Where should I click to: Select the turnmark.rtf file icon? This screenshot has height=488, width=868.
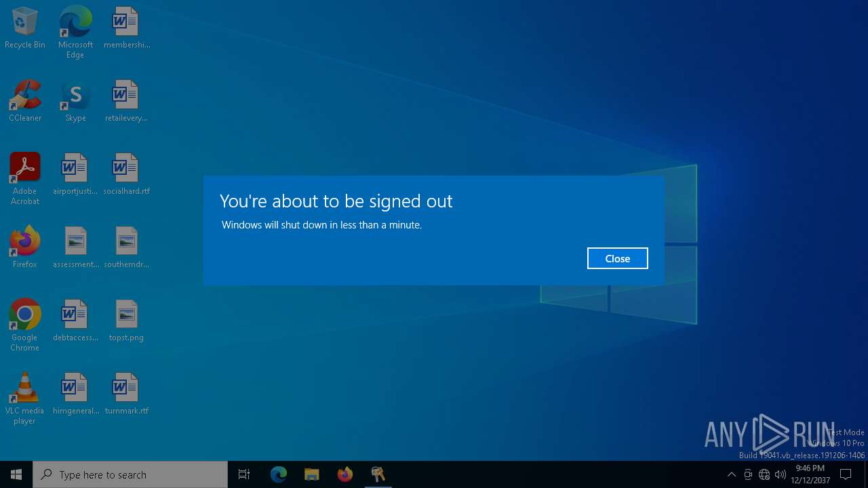pos(126,394)
